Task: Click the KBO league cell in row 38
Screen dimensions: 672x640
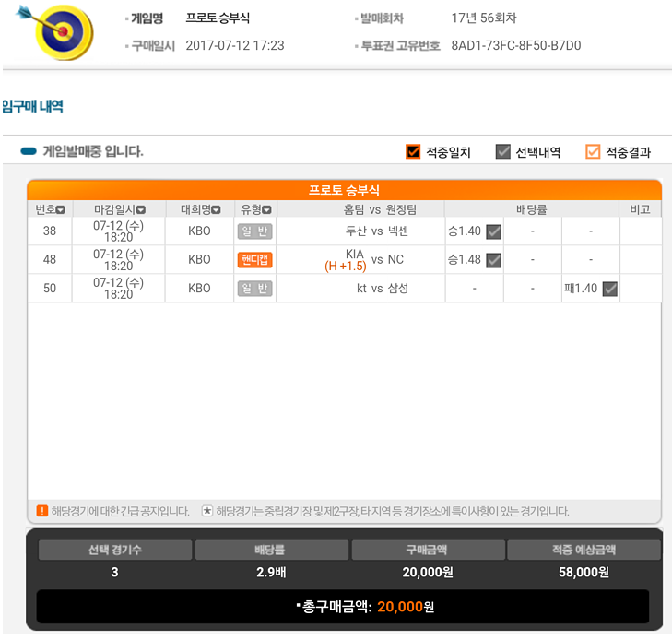Action: pyautogui.click(x=199, y=231)
